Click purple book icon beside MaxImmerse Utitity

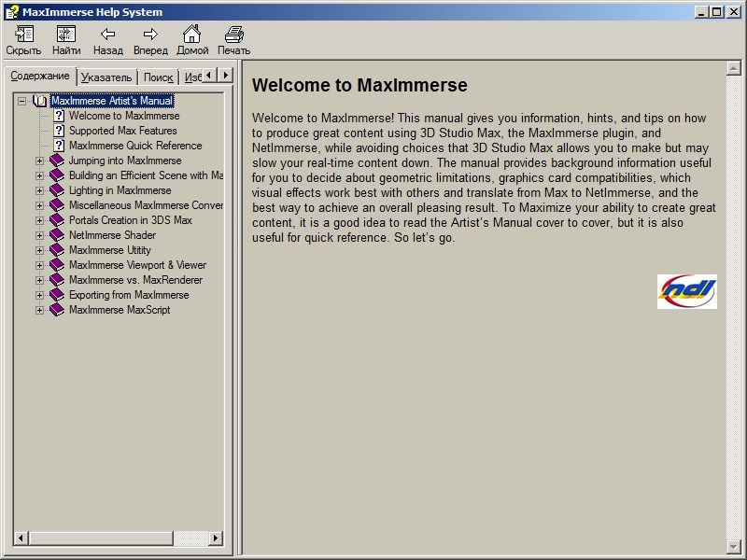pos(57,250)
